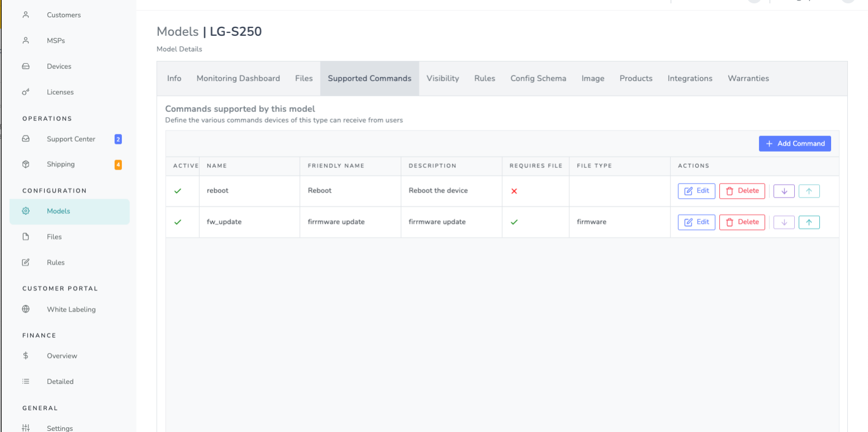Open Shipping box icon entry
This screenshot has width=868, height=432.
pyautogui.click(x=26, y=165)
